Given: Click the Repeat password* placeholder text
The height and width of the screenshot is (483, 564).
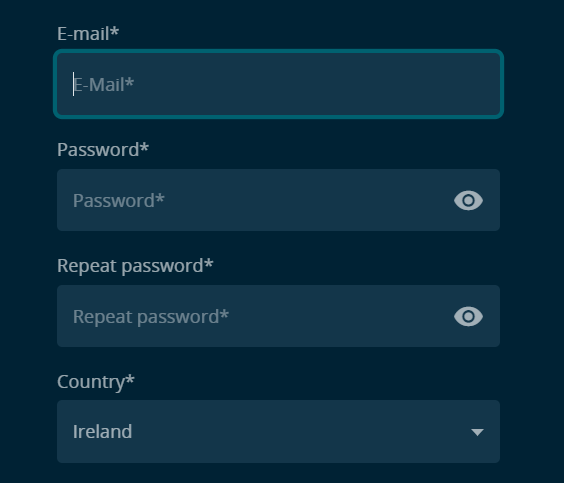Looking at the screenshot, I should 151,317.
